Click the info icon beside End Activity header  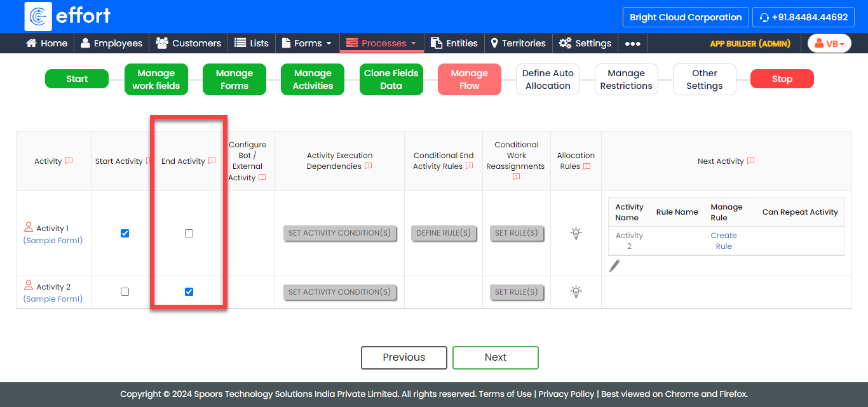click(212, 161)
